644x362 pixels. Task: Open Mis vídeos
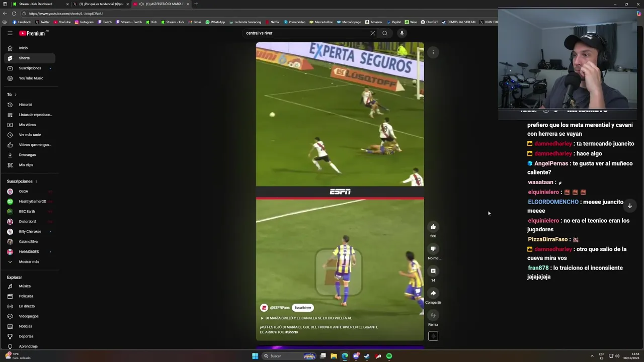click(30, 125)
